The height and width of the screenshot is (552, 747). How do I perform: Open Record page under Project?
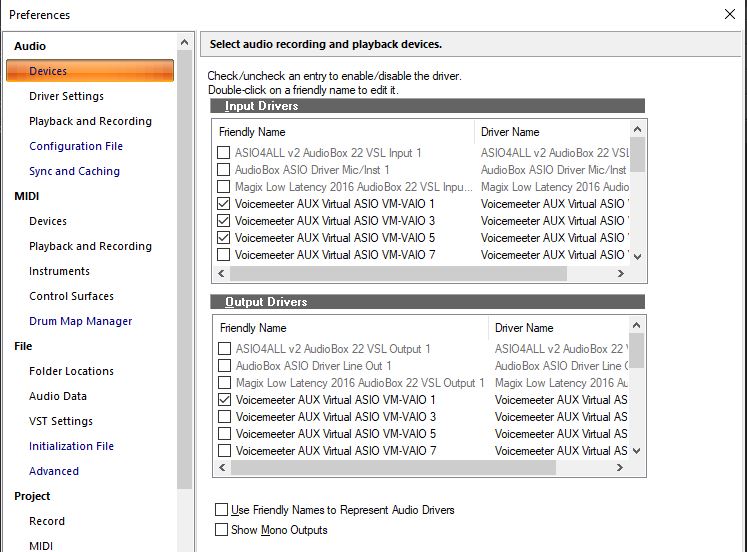[x=47, y=521]
